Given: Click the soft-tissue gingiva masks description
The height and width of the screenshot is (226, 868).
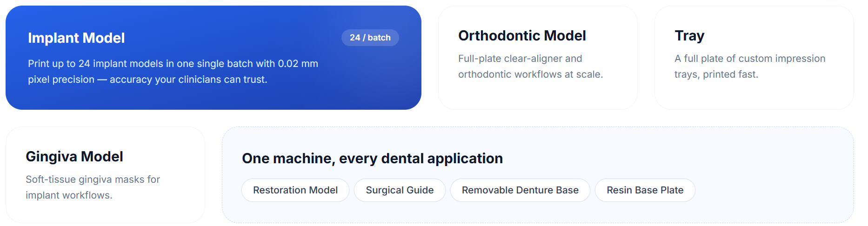Looking at the screenshot, I should point(93,187).
